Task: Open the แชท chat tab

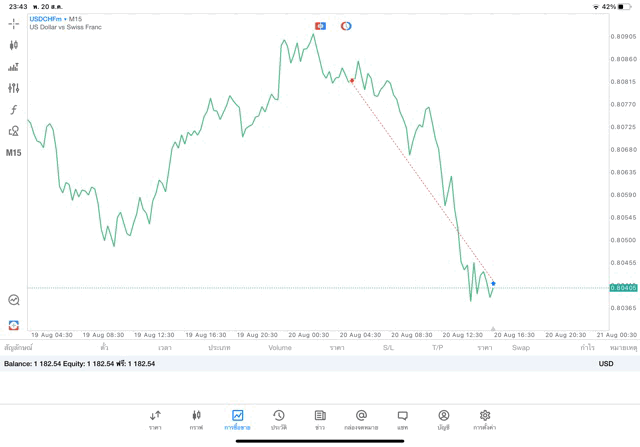Action: pos(402,419)
